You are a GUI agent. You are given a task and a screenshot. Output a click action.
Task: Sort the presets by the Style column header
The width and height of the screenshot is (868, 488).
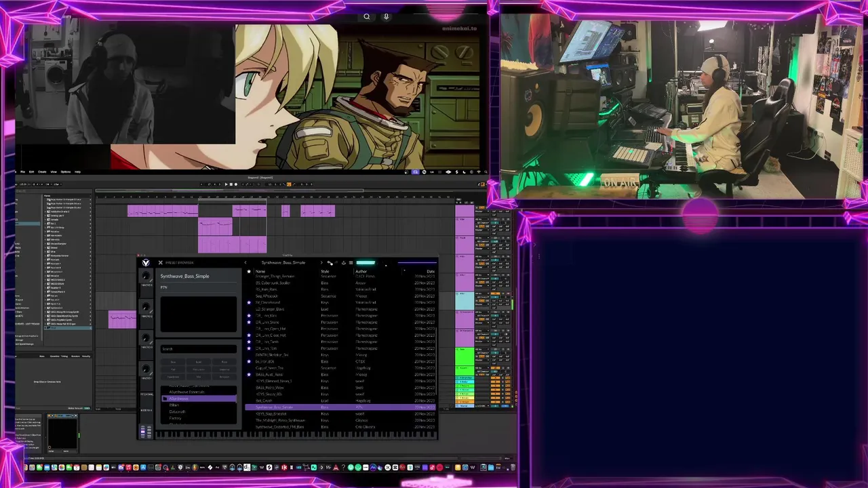coord(325,271)
